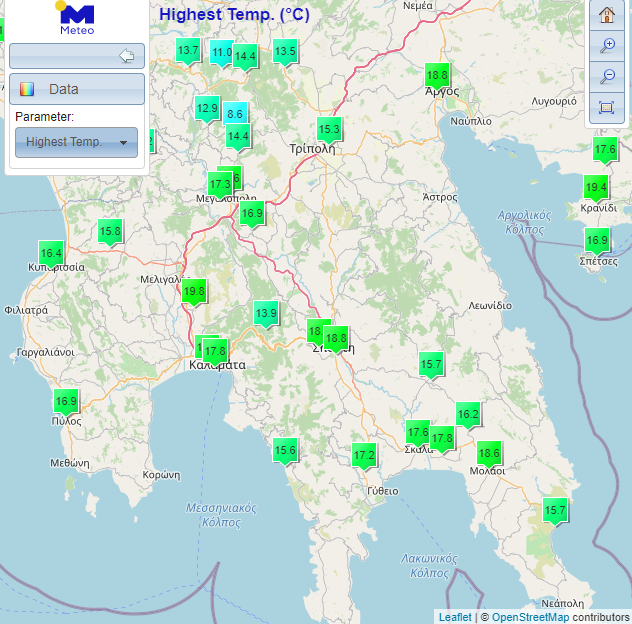This screenshot has height=624, width=632.
Task: Click the Νεάπολη town label
Action: click(562, 603)
